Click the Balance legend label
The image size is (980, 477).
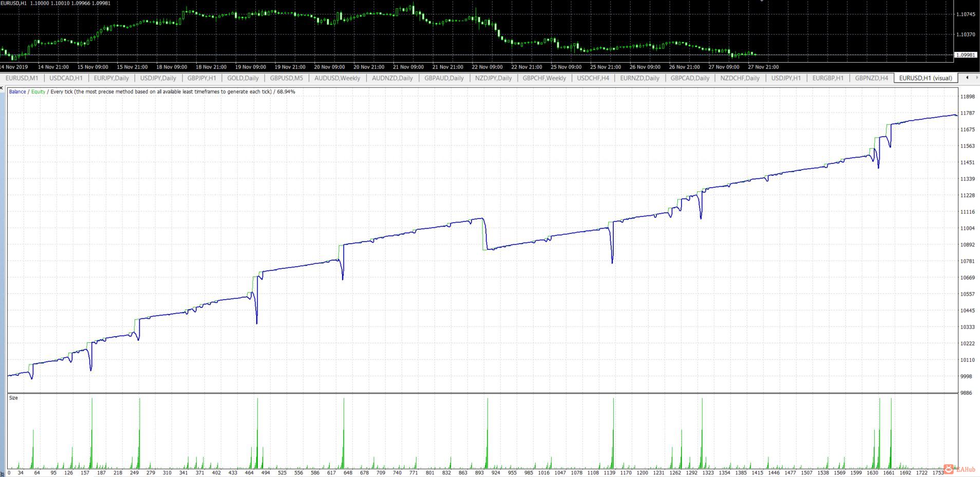(17, 91)
